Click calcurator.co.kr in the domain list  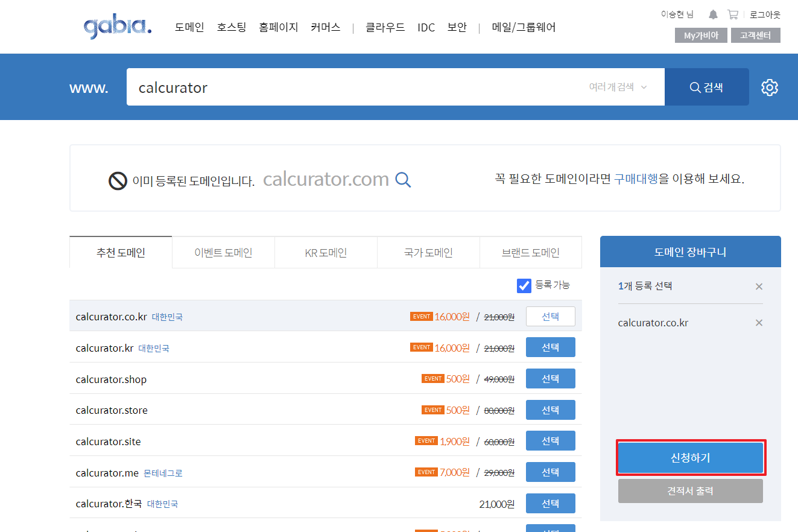point(111,317)
